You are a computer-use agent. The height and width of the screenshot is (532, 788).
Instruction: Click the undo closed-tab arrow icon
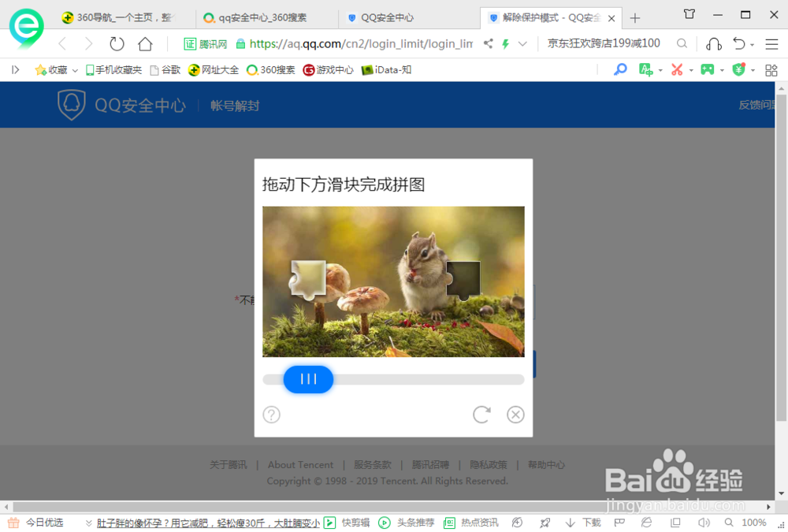pyautogui.click(x=739, y=44)
